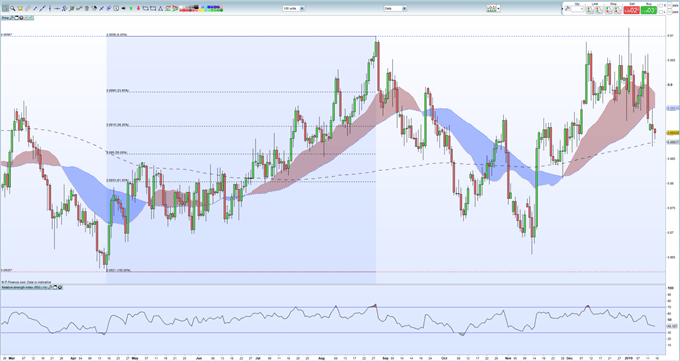The image size is (680, 361).
Task: Open the Daily timeframe dropdown
Action: coord(395,8)
